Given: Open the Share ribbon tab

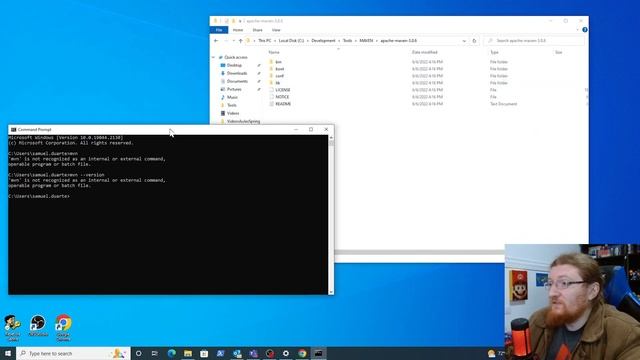Looking at the screenshot, I should coord(258,30).
